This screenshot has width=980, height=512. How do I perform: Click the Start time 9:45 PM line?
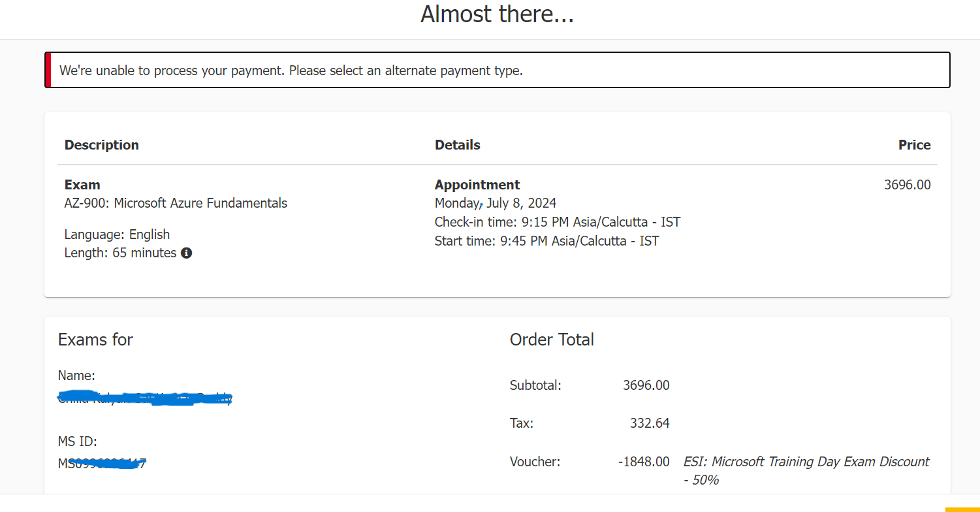546,241
